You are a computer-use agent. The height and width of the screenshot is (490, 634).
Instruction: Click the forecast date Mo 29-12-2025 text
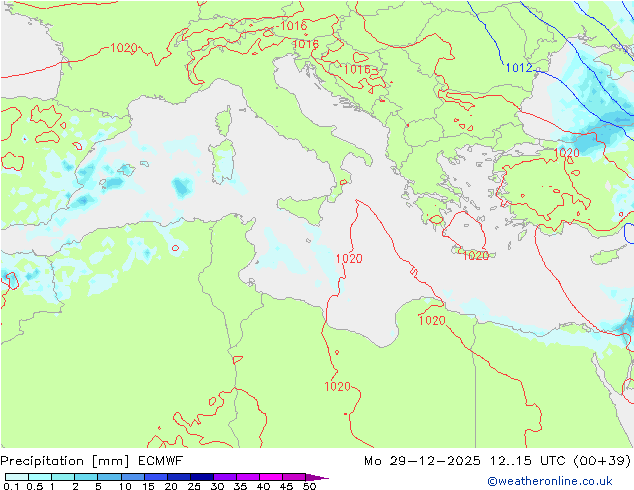[422, 461]
